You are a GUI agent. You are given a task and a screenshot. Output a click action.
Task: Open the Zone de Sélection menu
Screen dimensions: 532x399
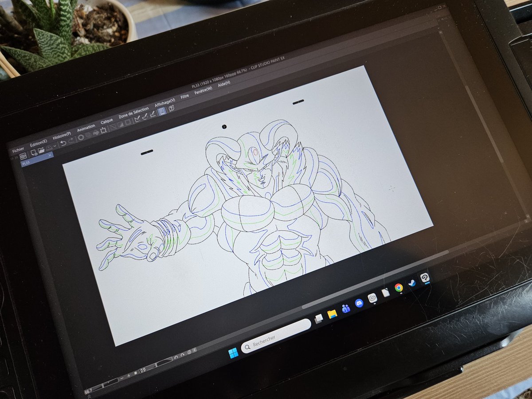pos(134,113)
